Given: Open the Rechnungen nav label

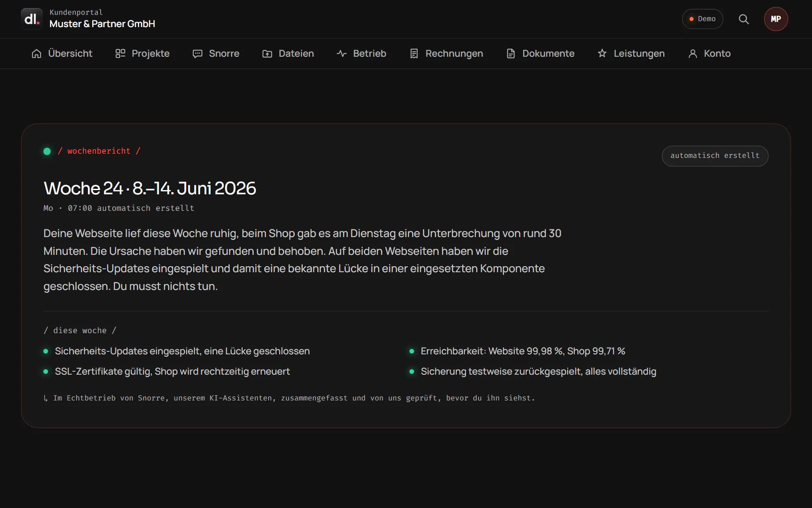Looking at the screenshot, I should (454, 54).
